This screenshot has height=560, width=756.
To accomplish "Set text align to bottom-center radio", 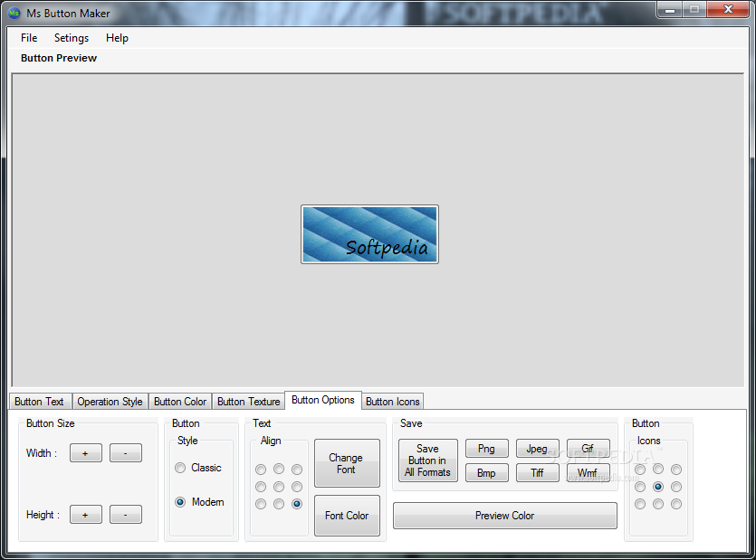I will (x=279, y=504).
